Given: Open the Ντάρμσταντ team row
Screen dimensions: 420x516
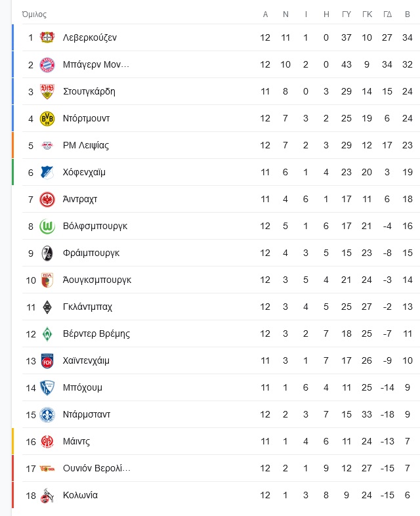Looking at the screenshot, I should tap(217, 415).
